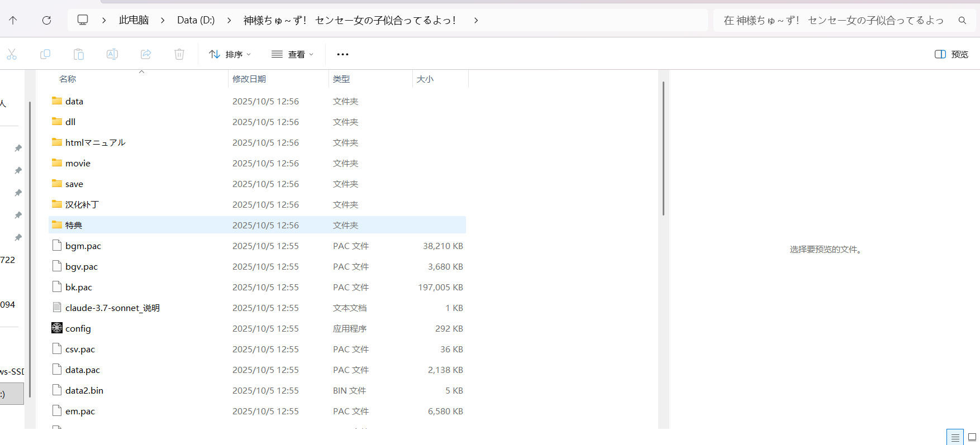Refresh the current folder view
Image resolution: width=980 pixels, height=445 pixels.
tap(46, 20)
